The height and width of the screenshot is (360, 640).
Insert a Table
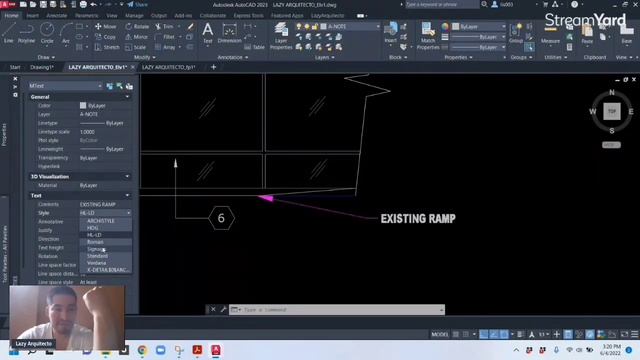pos(255,47)
